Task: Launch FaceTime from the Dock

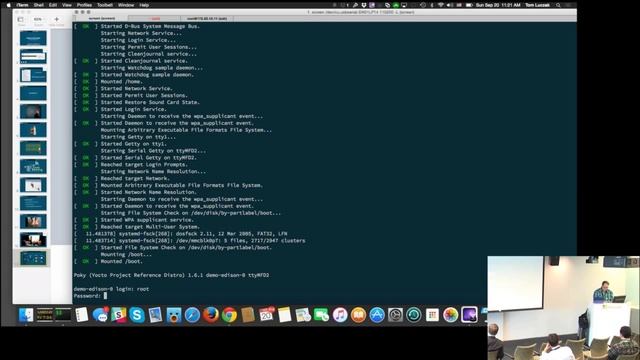Action: click(x=322, y=315)
